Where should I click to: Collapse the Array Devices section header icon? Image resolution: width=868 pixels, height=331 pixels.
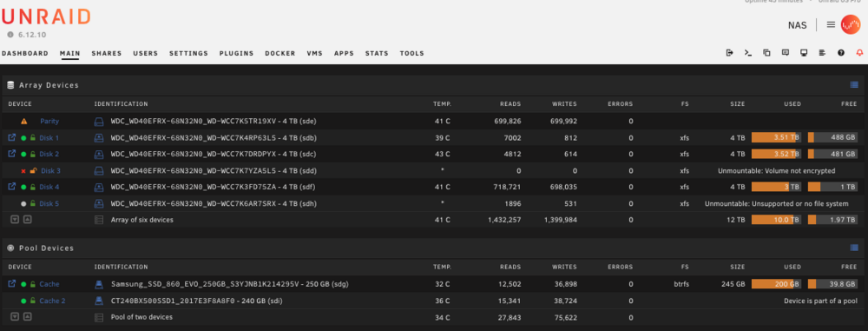click(x=10, y=85)
